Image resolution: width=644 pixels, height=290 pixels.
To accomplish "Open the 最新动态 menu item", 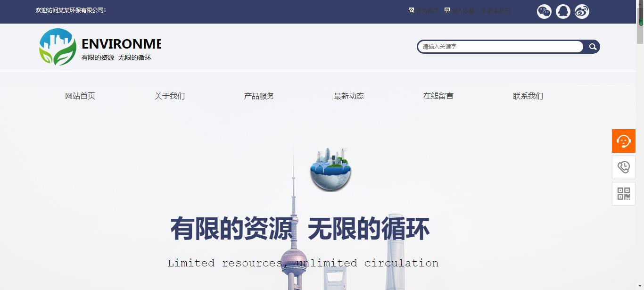I will 349,96.
